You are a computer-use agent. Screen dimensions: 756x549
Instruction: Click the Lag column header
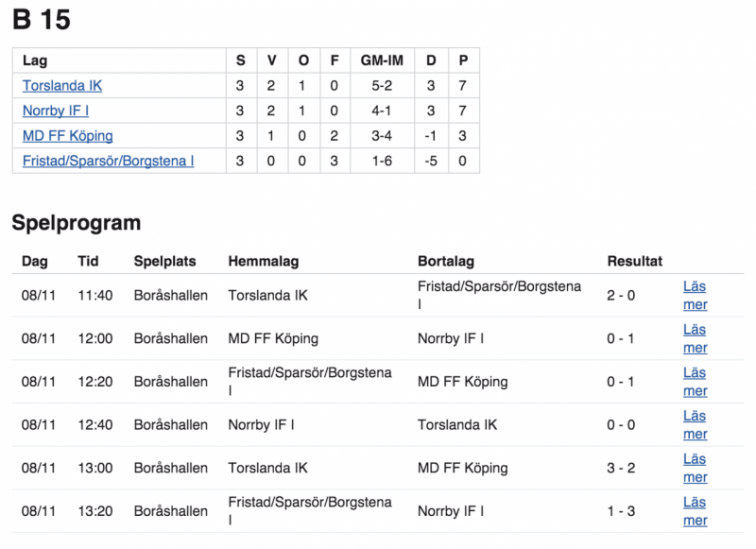tap(35, 60)
